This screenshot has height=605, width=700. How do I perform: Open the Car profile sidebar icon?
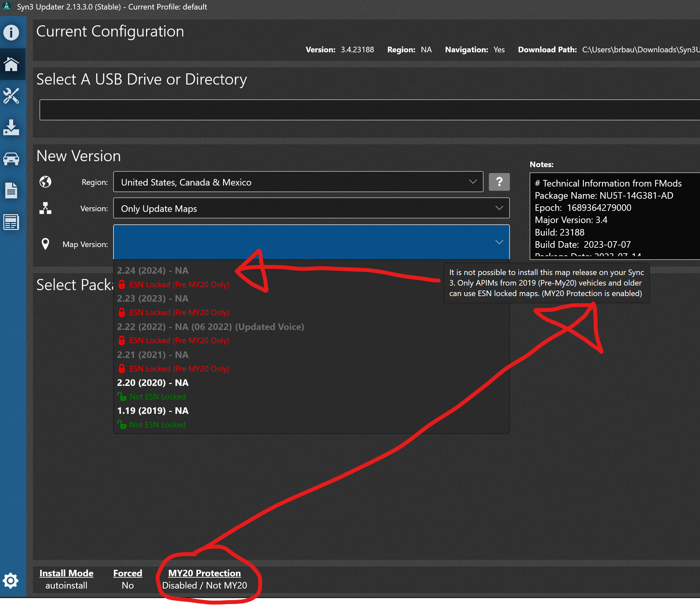pos(11,159)
